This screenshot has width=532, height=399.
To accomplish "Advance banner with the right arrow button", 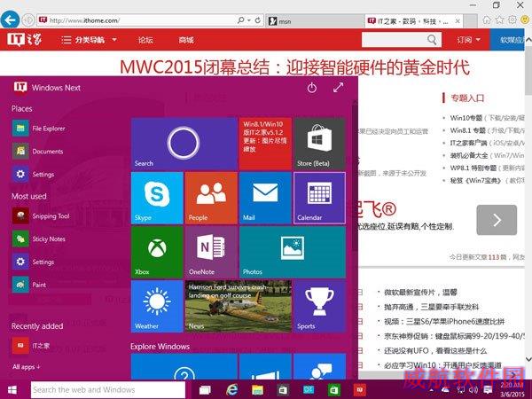I will coord(497,220).
